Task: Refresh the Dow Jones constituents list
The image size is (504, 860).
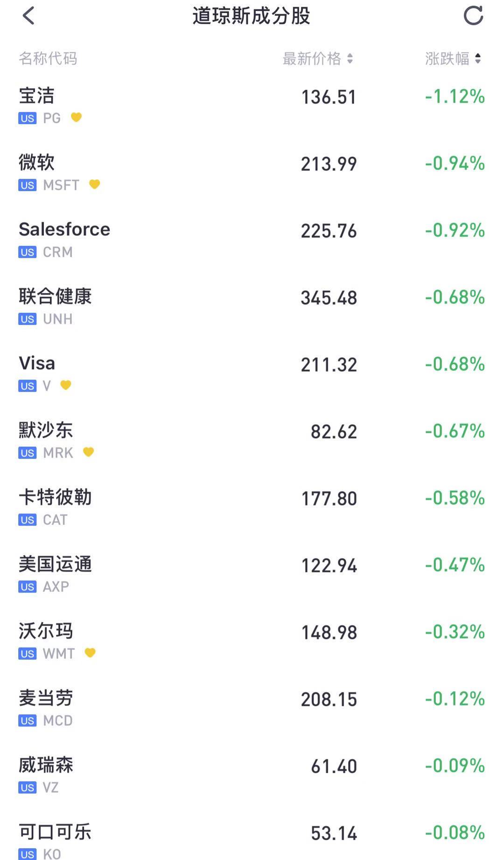Action: 473,16
